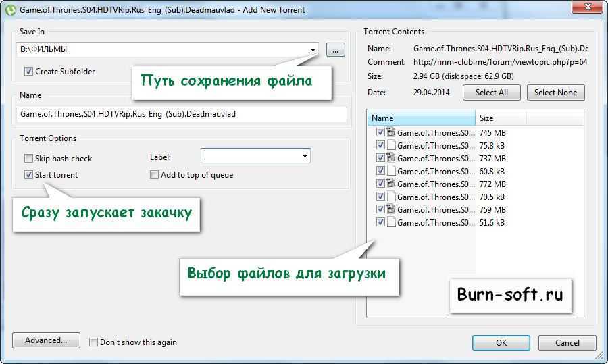
Task: Open the Save In path dropdown arrow
Action: tap(313, 49)
